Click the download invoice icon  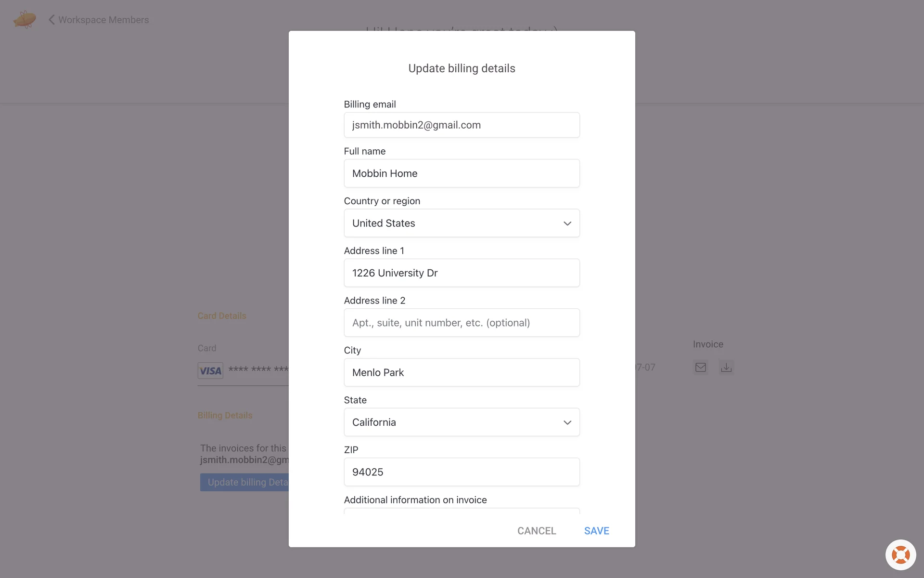726,368
